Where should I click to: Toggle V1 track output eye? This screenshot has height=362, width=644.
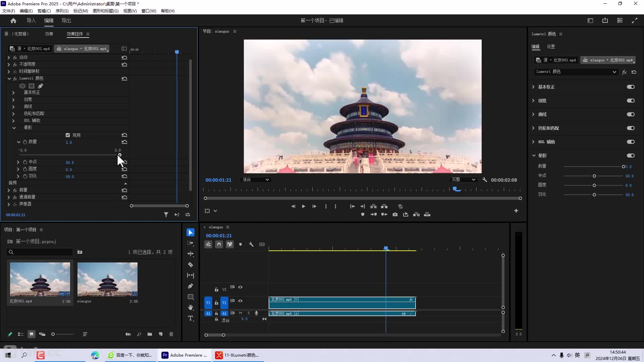[x=240, y=301]
